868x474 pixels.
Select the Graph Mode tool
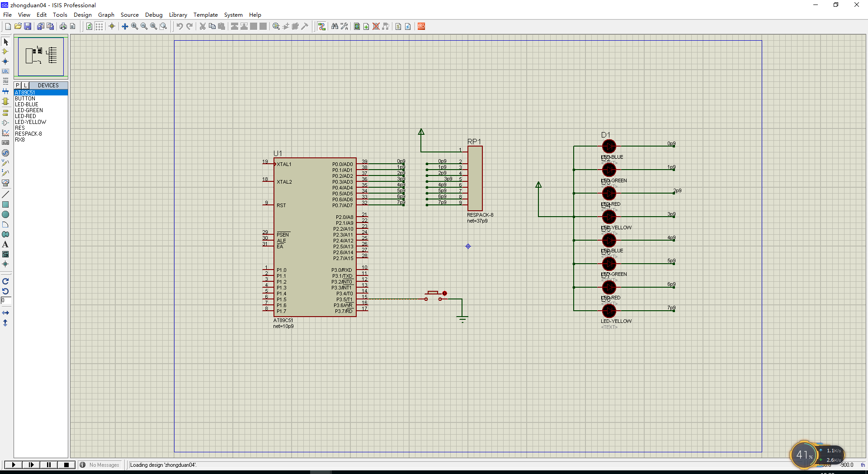tap(5, 133)
